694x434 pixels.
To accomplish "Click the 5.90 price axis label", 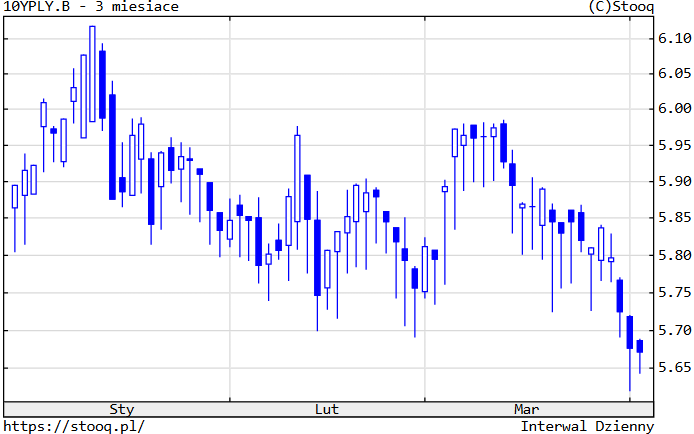I will tap(676, 182).
